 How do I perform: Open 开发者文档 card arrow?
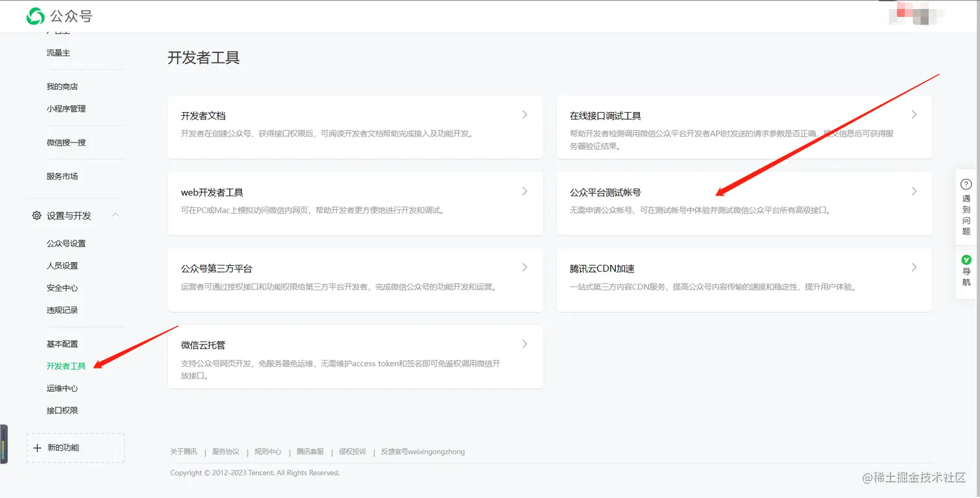[x=524, y=115]
